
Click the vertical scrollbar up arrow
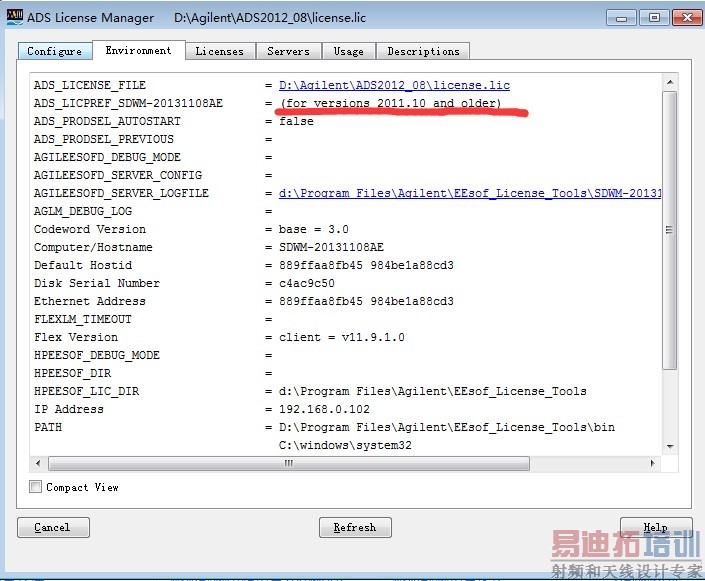[670, 82]
